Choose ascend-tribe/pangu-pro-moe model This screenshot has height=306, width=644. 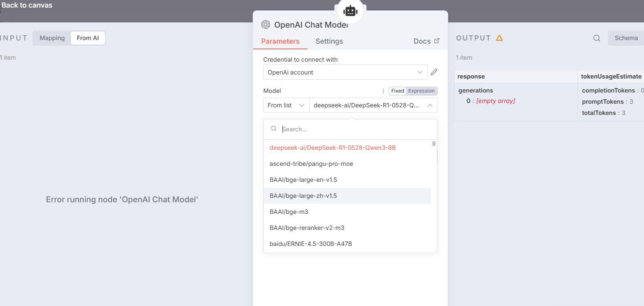(347, 164)
